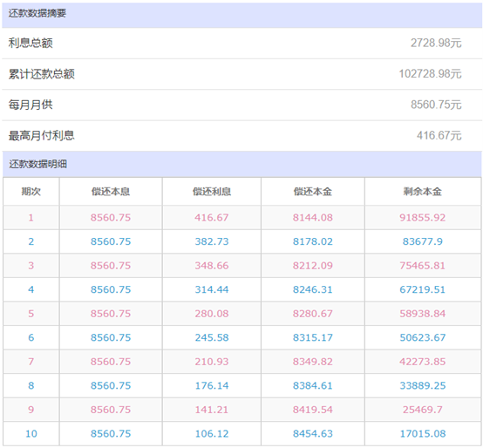Click the 偿还本金 column header
Image resolution: width=483 pixels, height=448 pixels.
(313, 192)
